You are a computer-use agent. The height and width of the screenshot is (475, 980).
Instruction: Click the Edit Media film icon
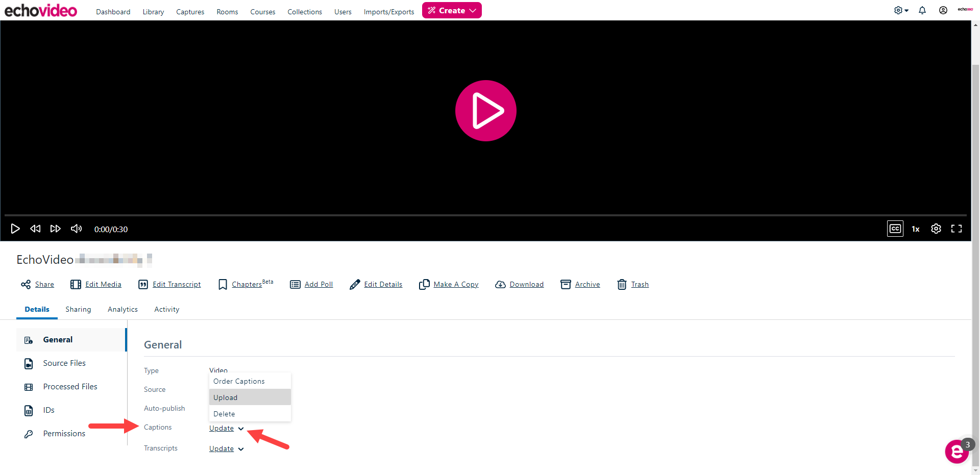tap(76, 284)
